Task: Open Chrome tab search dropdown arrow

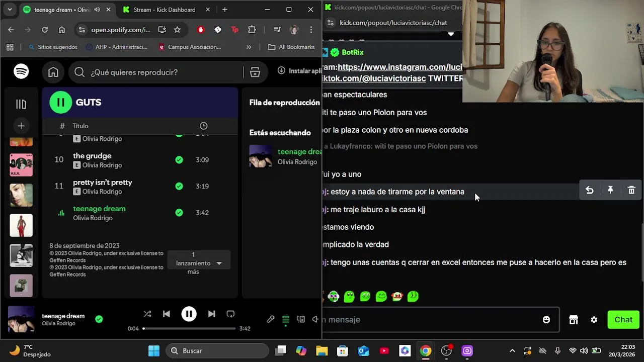Action: [10, 10]
